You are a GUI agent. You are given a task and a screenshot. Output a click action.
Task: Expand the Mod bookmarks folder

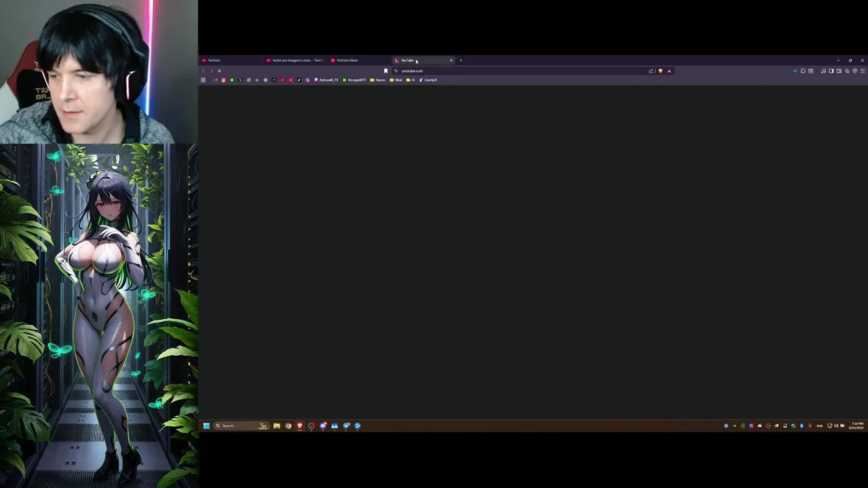point(395,80)
